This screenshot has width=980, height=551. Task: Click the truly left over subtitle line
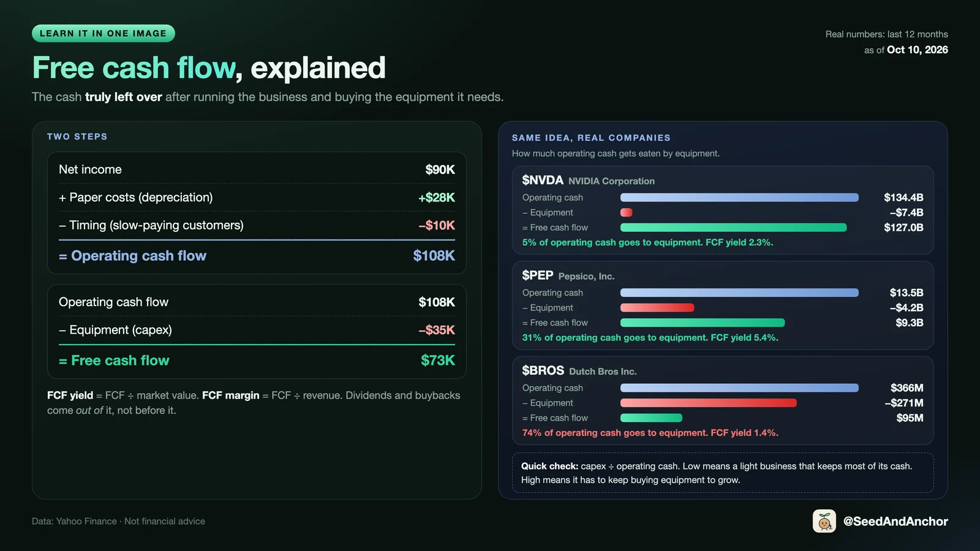coord(268,97)
